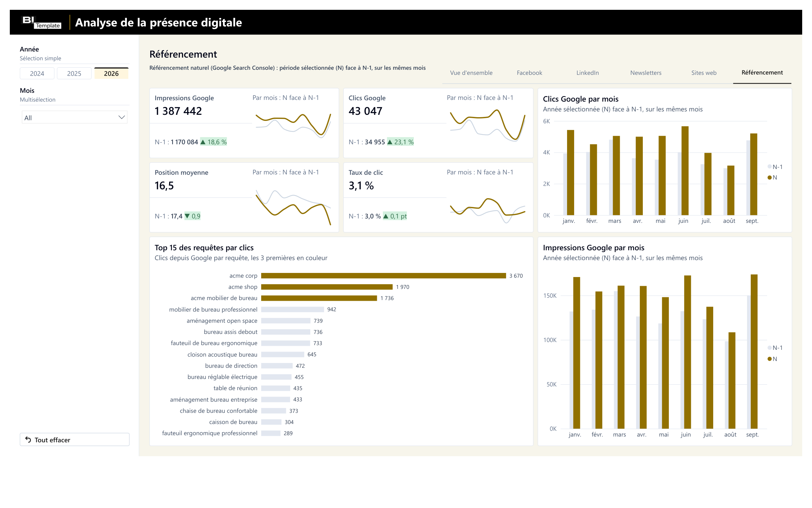Click the query label bureau assis debout
Viewport: 812px width, 508px height.
coord(230,332)
